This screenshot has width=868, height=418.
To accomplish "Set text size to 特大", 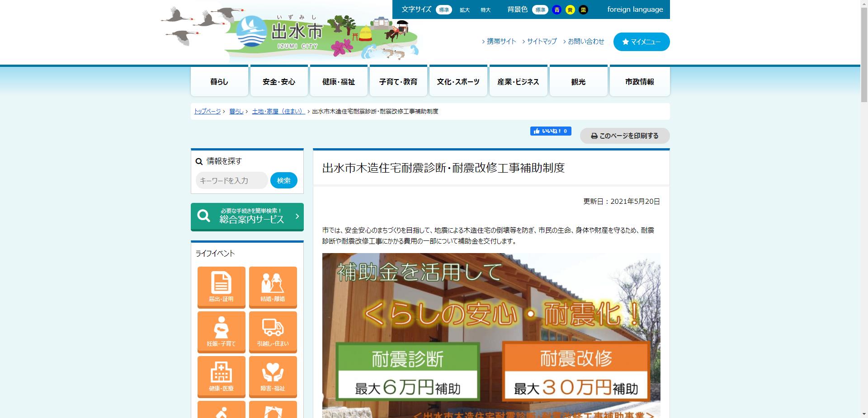I will point(485,9).
